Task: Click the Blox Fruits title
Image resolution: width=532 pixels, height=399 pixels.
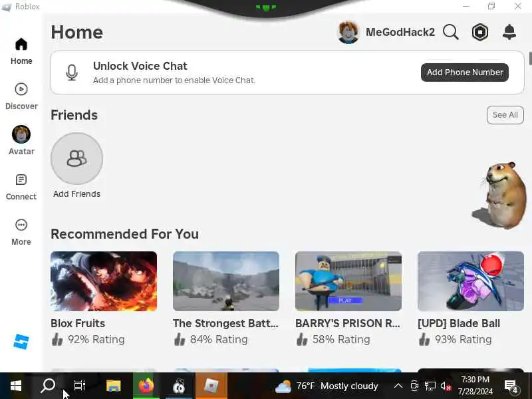Action: 78,323
